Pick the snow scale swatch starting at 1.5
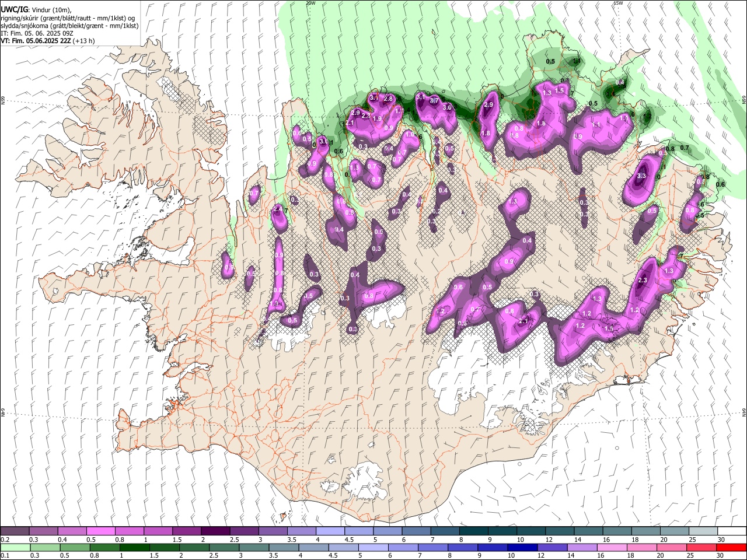The height and width of the screenshot is (560, 747). pos(186,531)
